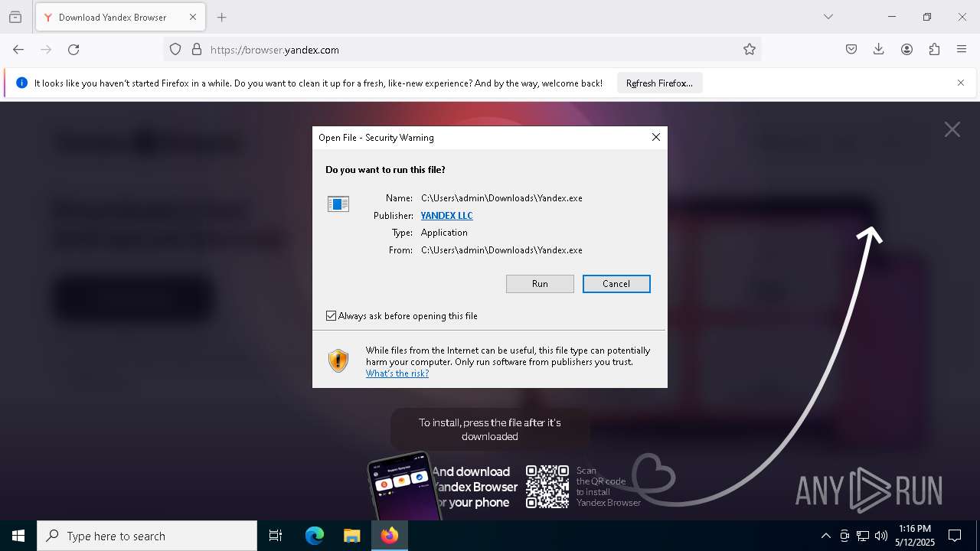The height and width of the screenshot is (551, 980).
Task: Close the Yandex page overlay with X
Action: tap(952, 129)
